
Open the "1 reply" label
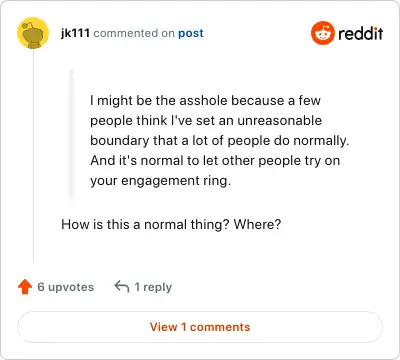point(153,287)
